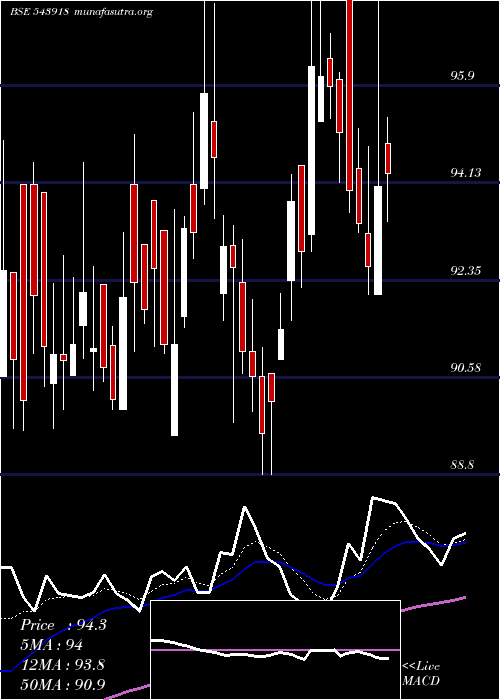Click the 88.8 price axis label
The height and width of the screenshot is (700, 500).
tap(462, 465)
